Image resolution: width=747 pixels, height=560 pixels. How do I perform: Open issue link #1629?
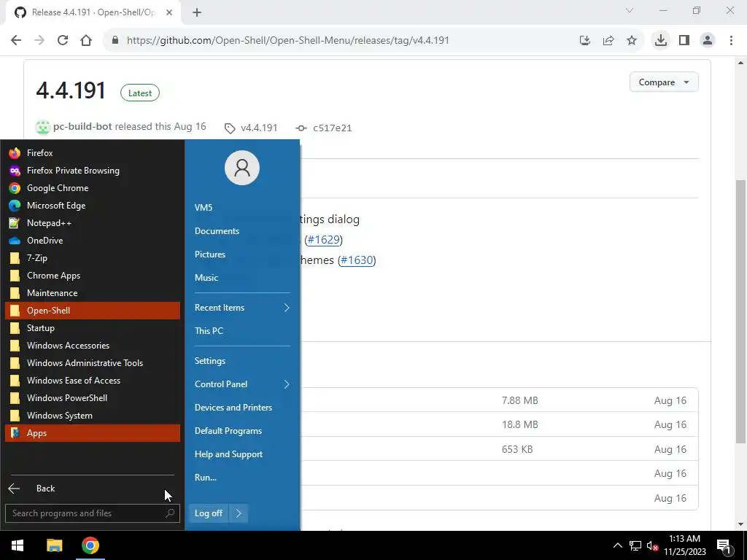[324, 239]
